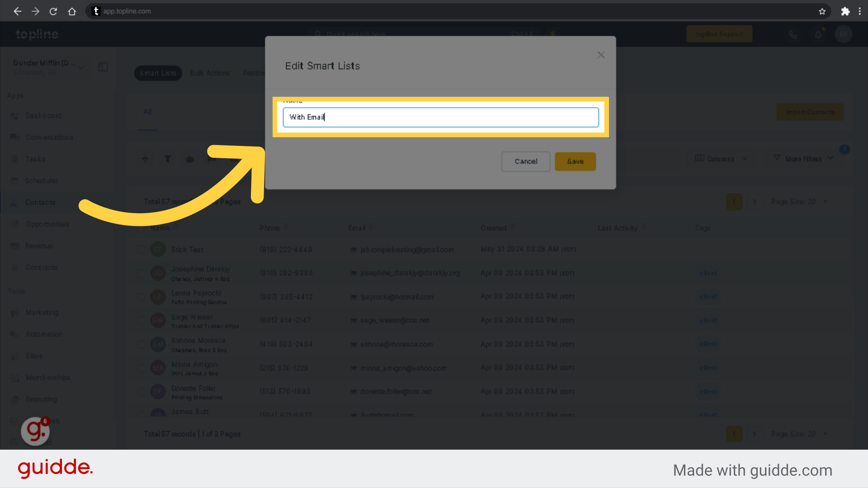Open Scheduler in sidebar

point(41,181)
